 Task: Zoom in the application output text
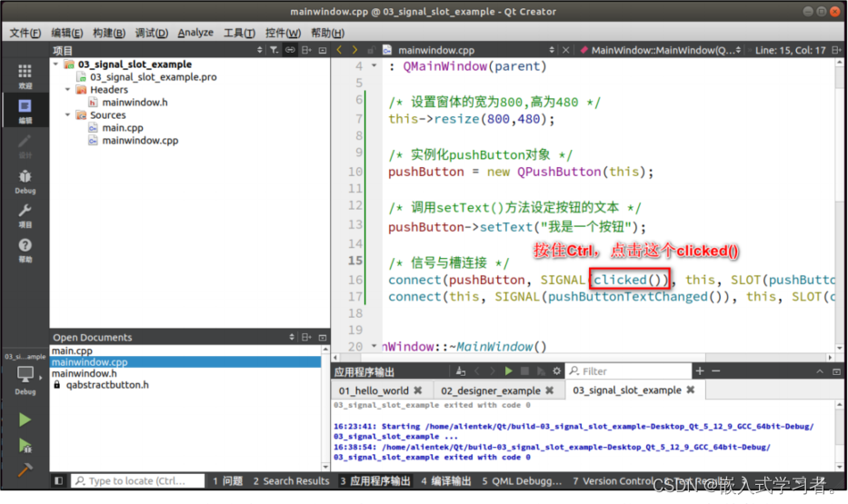click(x=700, y=371)
